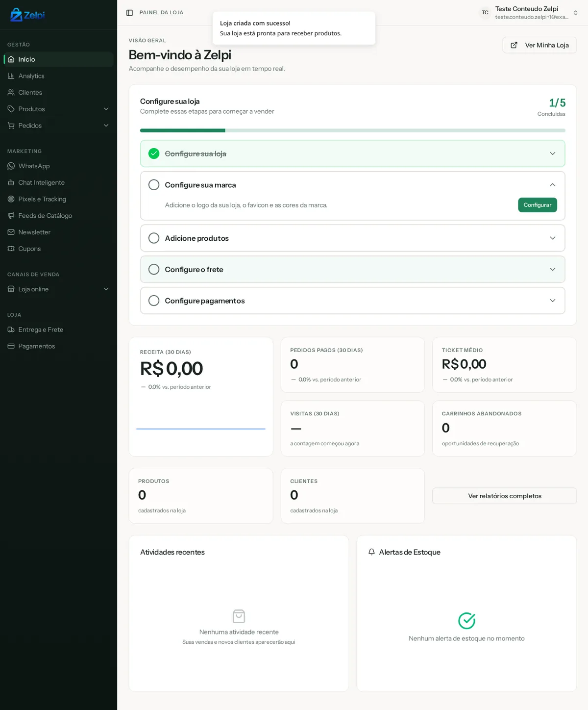The image size is (588, 710).
Task: Click the Pagamentos card icon
Action: (11, 346)
